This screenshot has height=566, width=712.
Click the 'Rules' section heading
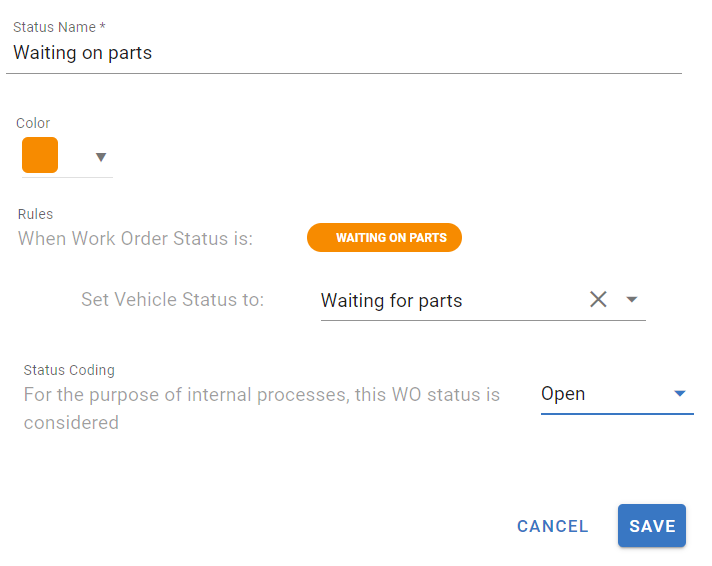(x=35, y=213)
